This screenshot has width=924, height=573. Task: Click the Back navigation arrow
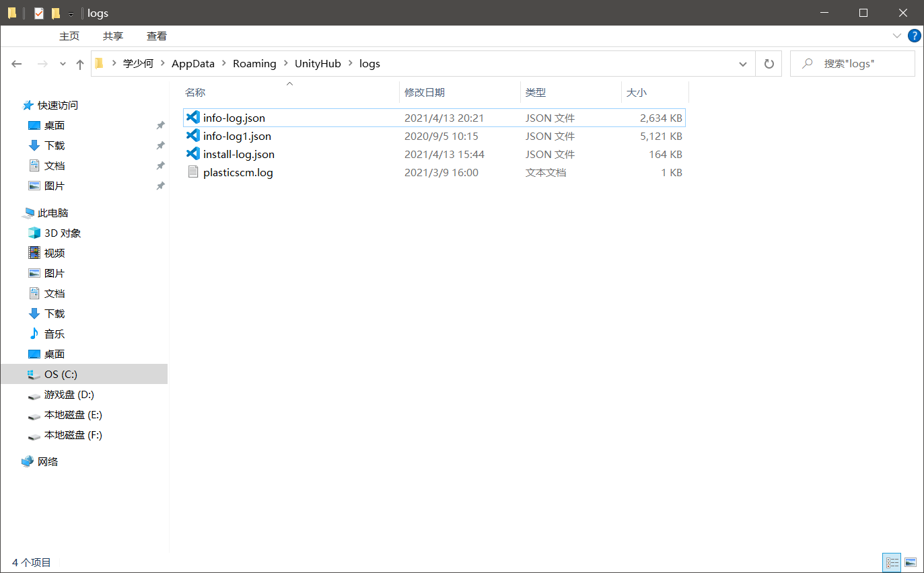17,64
